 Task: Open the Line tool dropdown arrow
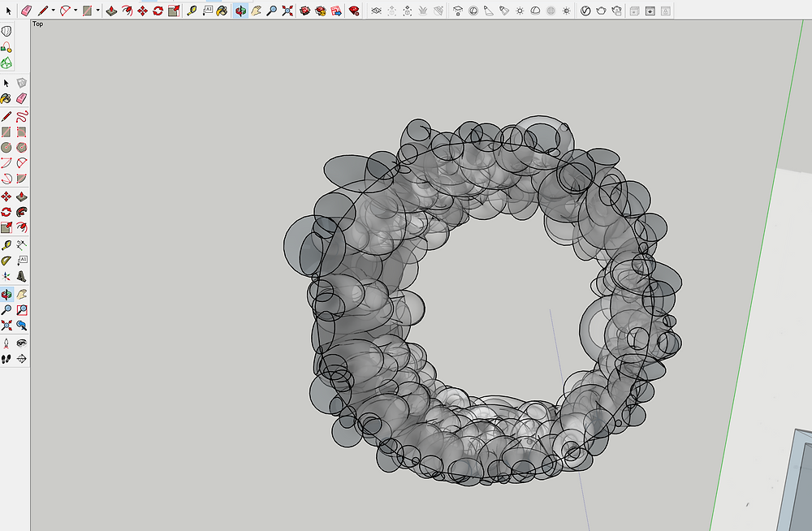pos(53,11)
